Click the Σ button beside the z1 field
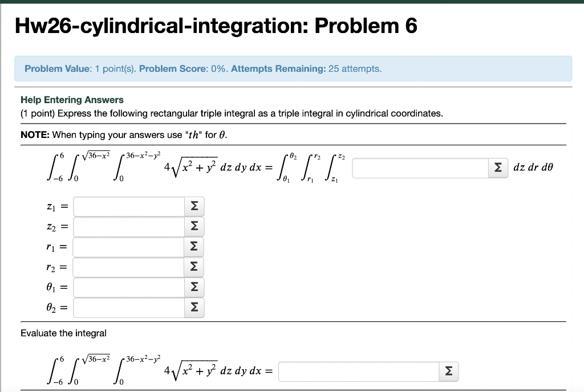This screenshot has width=584, height=392. tap(194, 206)
